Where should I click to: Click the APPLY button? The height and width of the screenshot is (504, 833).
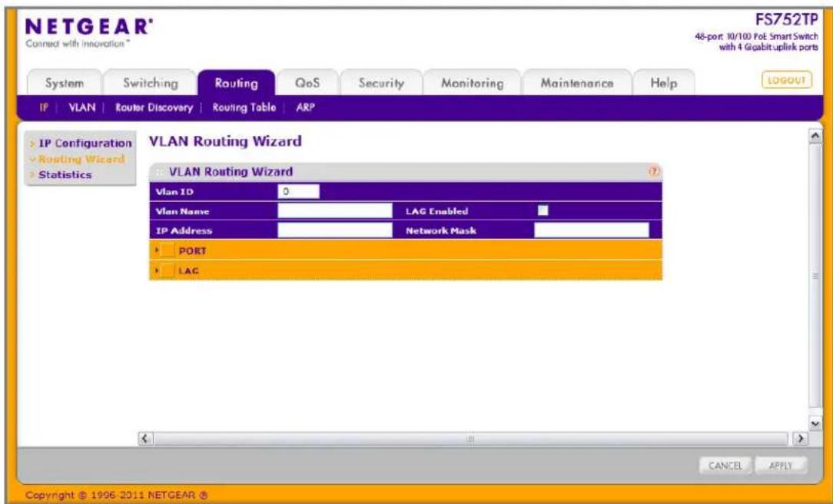[781, 466]
